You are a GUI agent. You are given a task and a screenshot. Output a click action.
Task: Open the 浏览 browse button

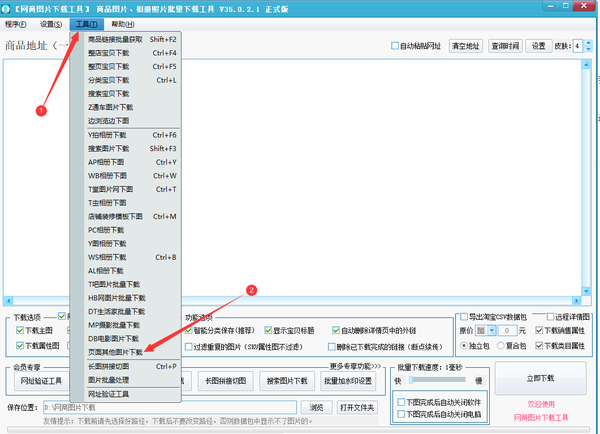(x=316, y=407)
